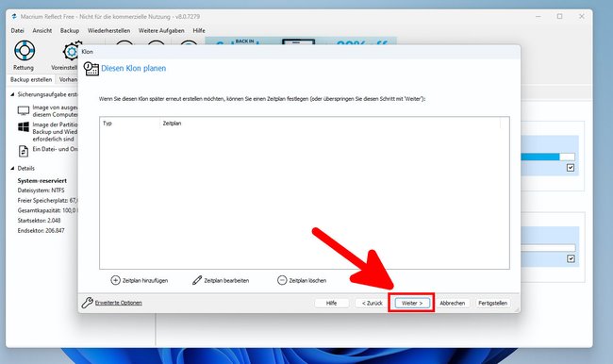Image resolution: width=613 pixels, height=364 pixels.
Task: Switch to the Backup erstellen tab
Action: point(31,79)
